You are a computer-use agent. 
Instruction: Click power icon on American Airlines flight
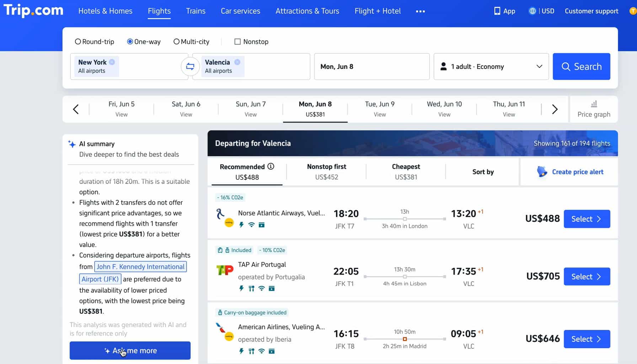tap(241, 351)
